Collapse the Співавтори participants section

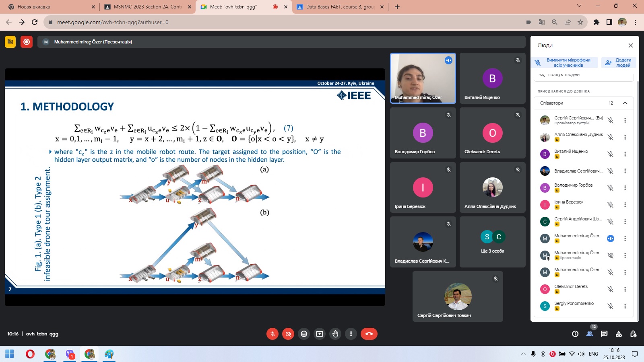pyautogui.click(x=625, y=103)
